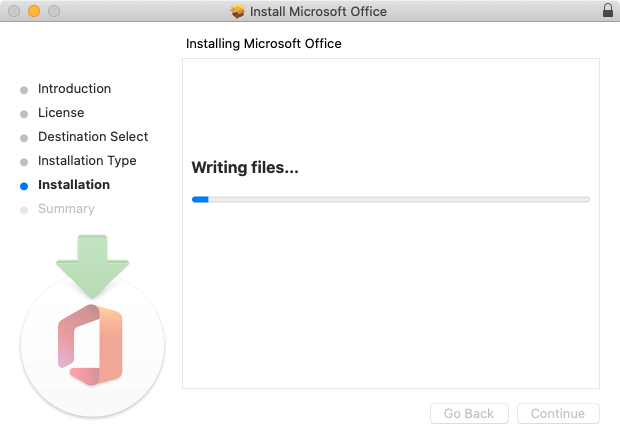Click the blue bullet beside Installation
The image size is (620, 438).
point(24,186)
